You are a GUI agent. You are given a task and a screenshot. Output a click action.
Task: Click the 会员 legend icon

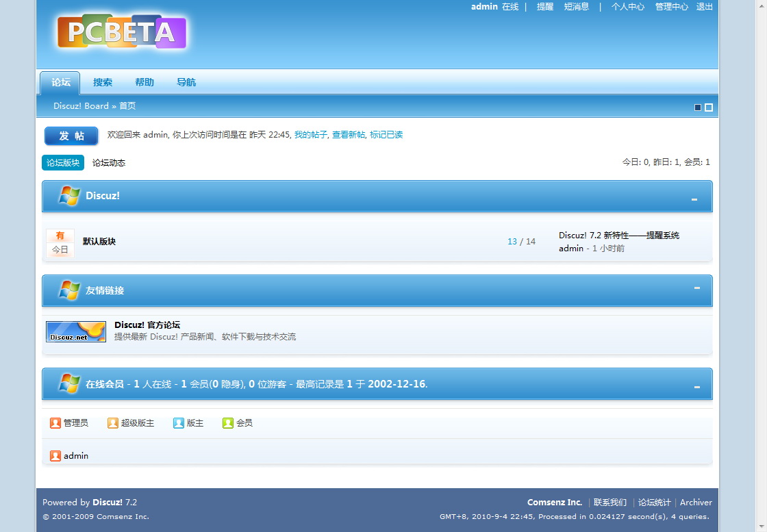point(228,423)
